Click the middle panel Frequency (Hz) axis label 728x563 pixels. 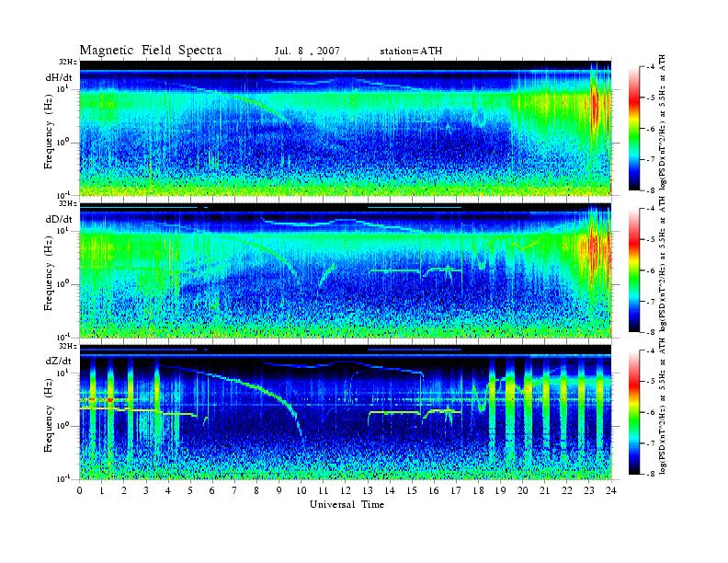click(49, 274)
